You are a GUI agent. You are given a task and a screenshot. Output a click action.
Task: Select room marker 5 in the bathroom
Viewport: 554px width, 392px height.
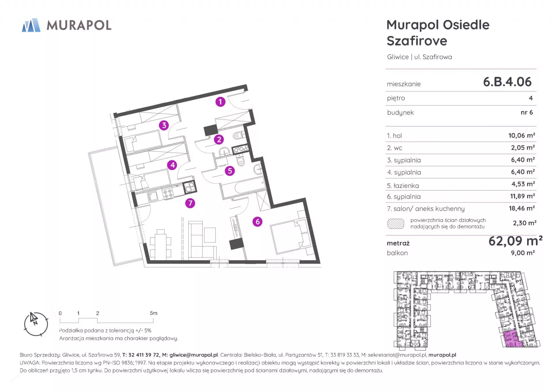pos(230,171)
